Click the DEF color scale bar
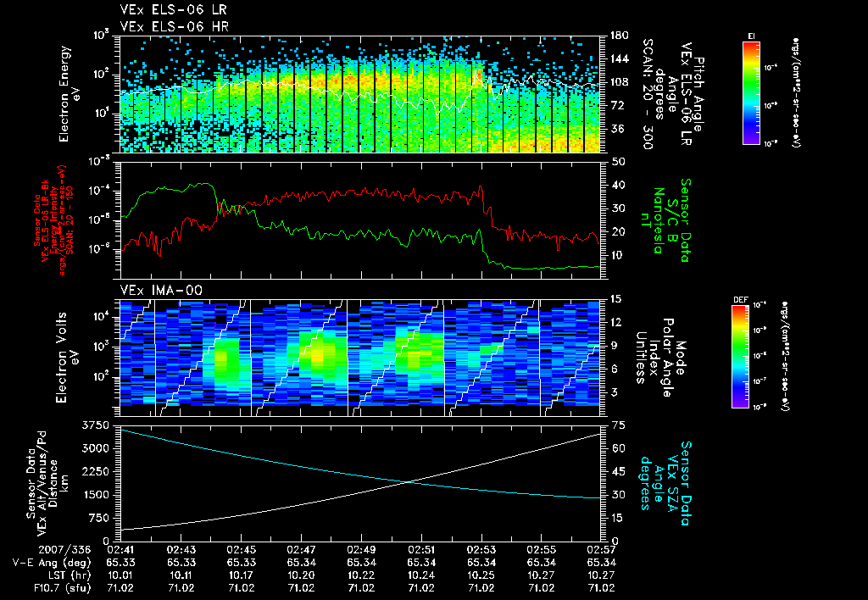 click(x=741, y=357)
